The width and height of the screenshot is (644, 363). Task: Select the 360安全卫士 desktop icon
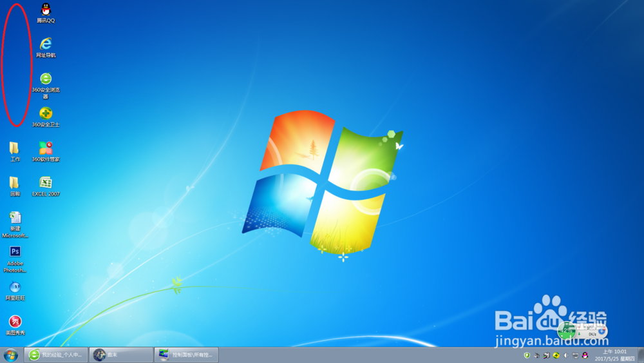tap(46, 117)
